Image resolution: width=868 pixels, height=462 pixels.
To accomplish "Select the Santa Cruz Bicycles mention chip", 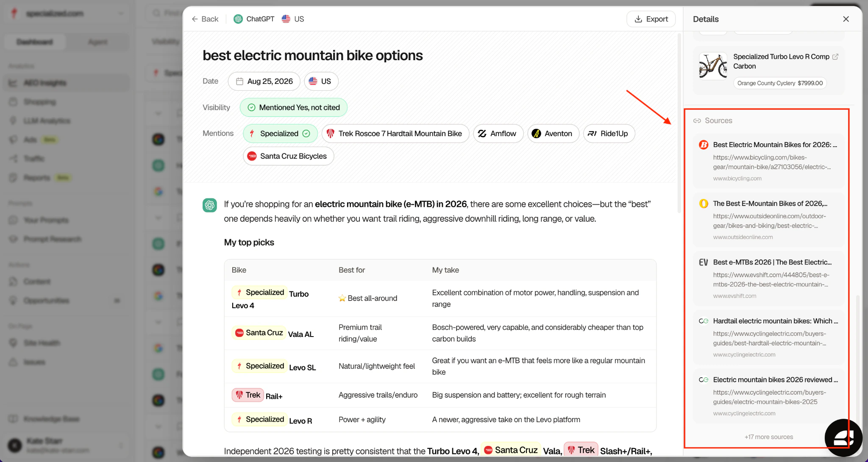I will (x=288, y=156).
